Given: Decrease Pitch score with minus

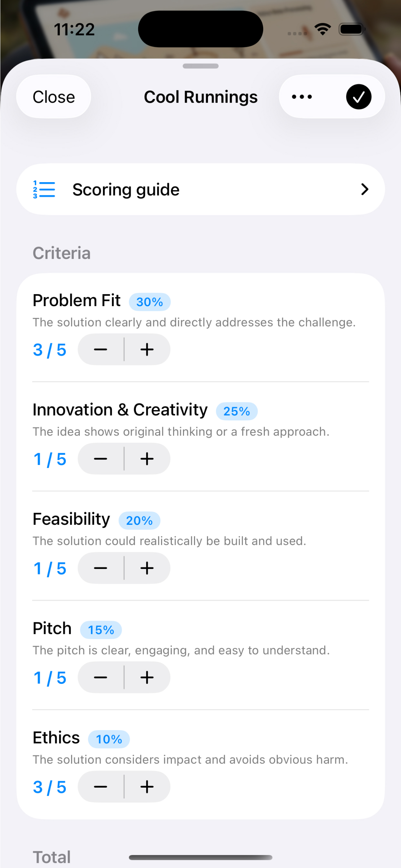Looking at the screenshot, I should tap(101, 677).
